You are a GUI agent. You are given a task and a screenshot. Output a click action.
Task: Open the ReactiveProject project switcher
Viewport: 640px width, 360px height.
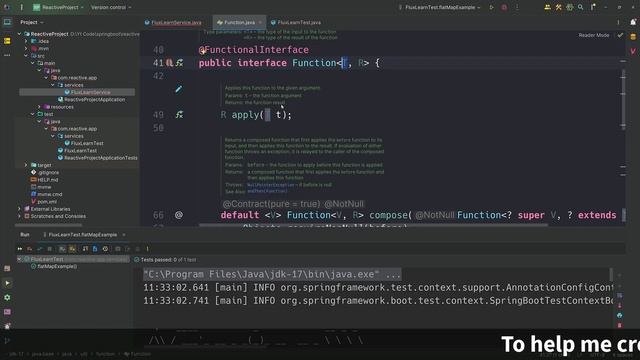pos(58,7)
